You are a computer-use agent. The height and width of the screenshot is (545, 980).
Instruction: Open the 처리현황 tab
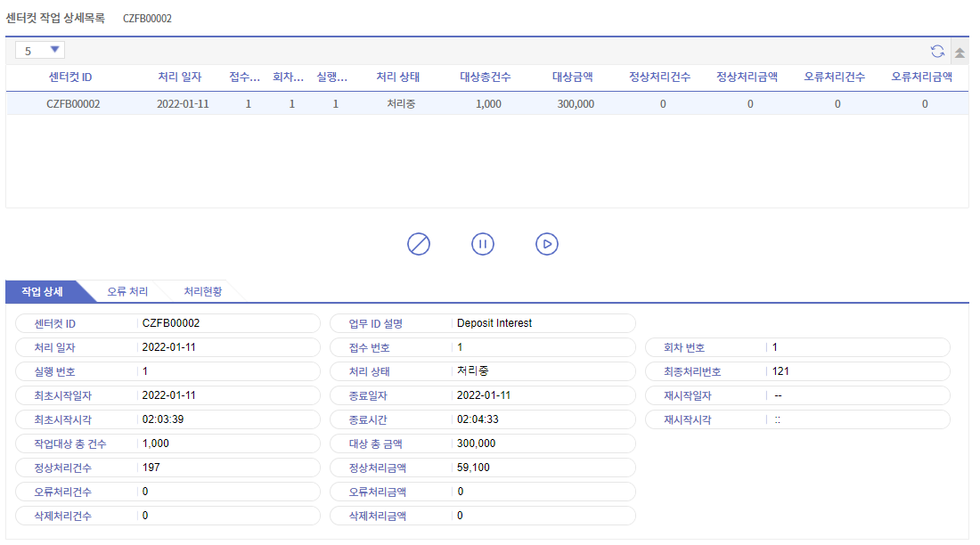[x=202, y=292]
